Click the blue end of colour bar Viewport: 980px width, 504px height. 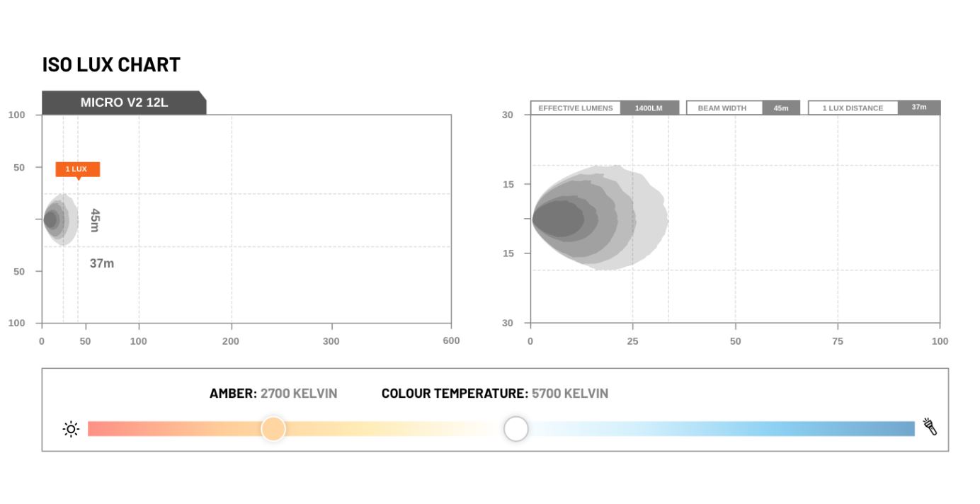pos(899,429)
